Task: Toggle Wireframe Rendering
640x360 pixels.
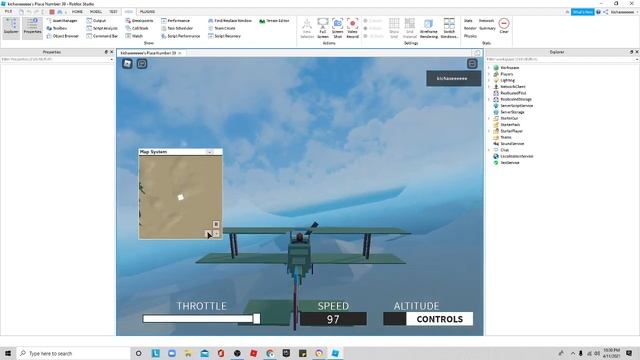Action: [x=429, y=28]
